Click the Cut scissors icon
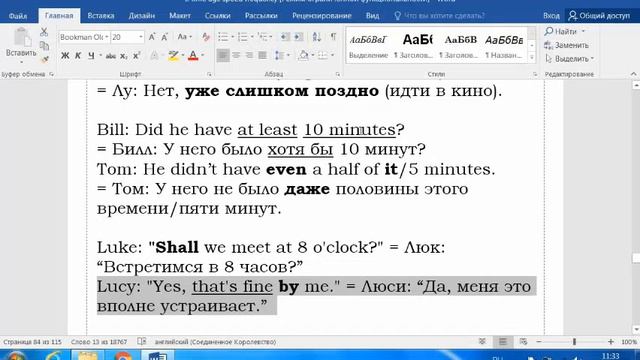The width and height of the screenshot is (640, 360). click(x=44, y=32)
